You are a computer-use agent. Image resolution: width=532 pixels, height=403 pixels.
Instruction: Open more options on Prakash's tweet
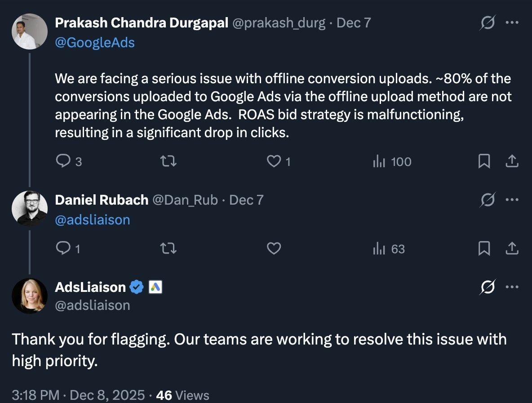[512, 23]
